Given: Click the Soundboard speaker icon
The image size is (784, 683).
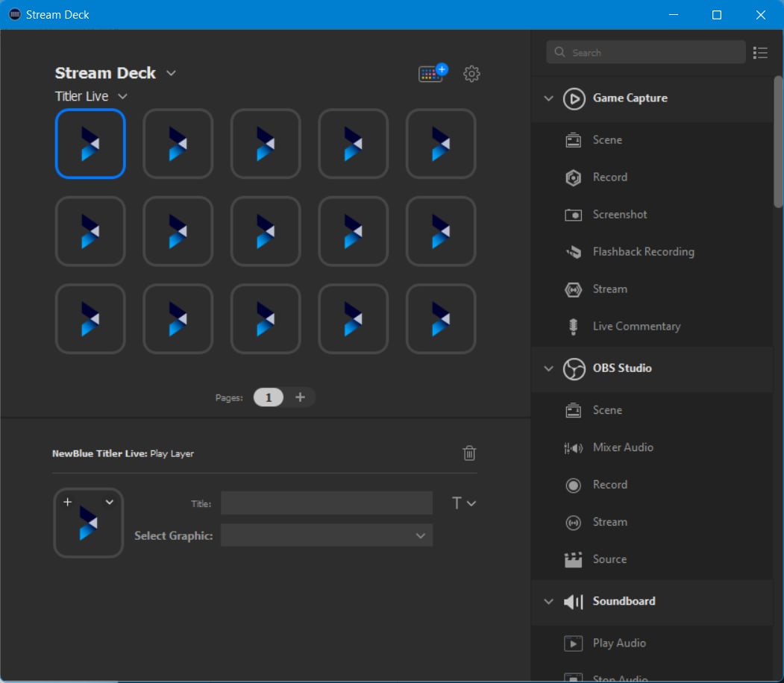Looking at the screenshot, I should (574, 602).
